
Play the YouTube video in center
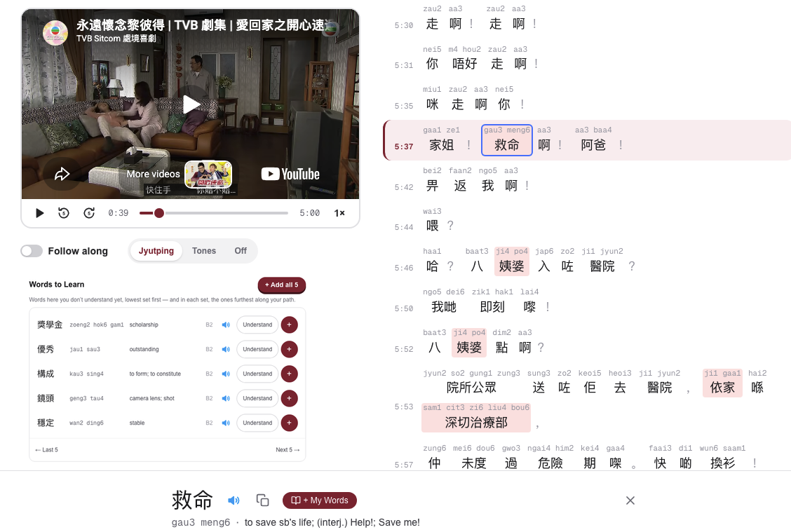click(x=191, y=104)
